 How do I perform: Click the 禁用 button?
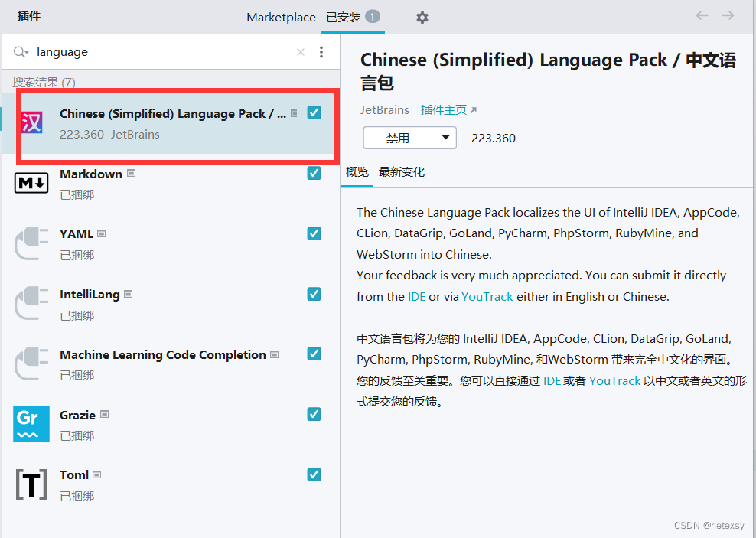pyautogui.click(x=399, y=138)
